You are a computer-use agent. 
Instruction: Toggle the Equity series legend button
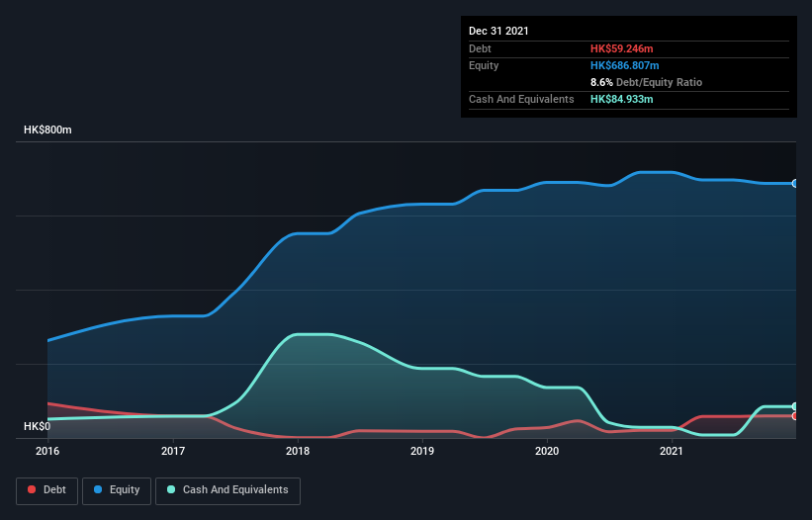(117, 490)
